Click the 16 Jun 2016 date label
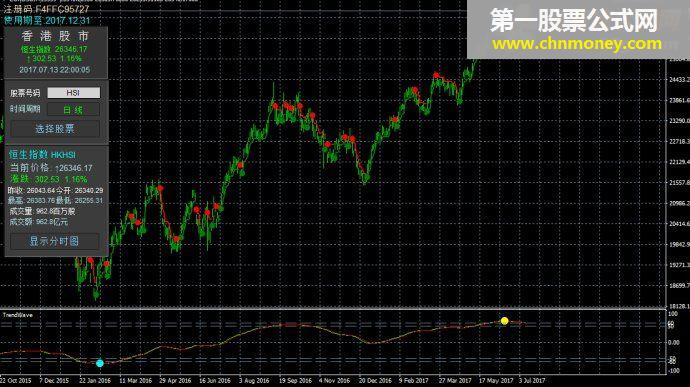Viewport: 690px width, 387px height. pyautogui.click(x=215, y=380)
